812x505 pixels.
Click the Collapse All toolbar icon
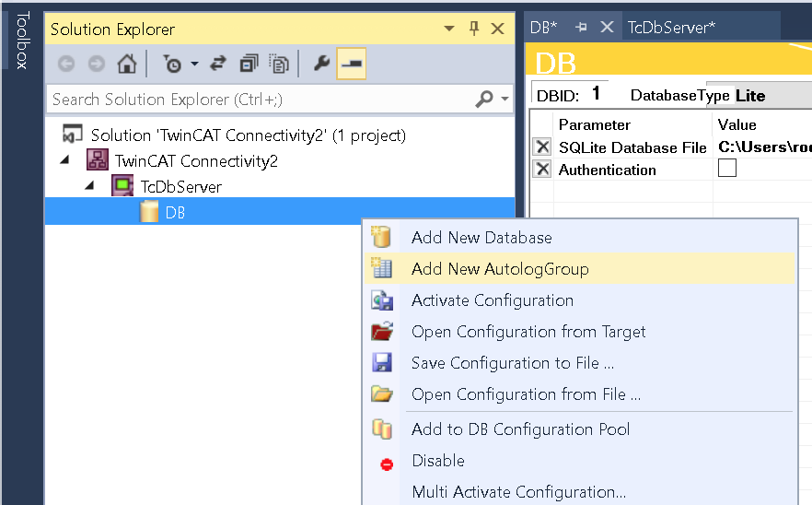click(249, 64)
